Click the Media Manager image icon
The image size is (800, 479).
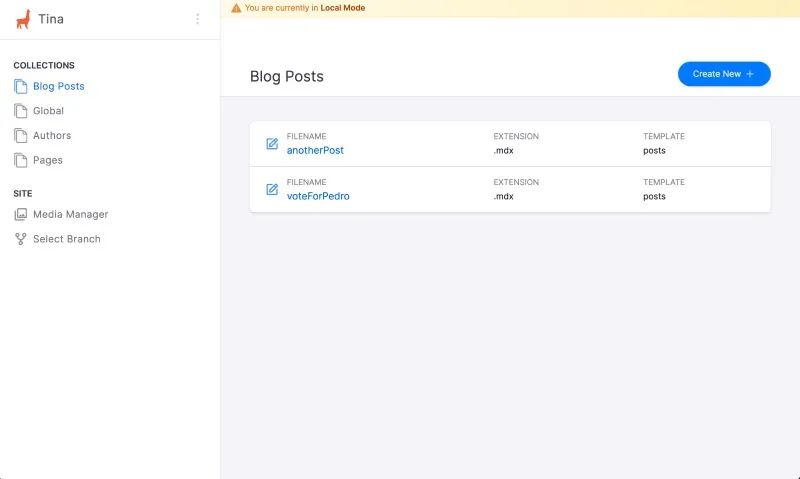coord(20,214)
